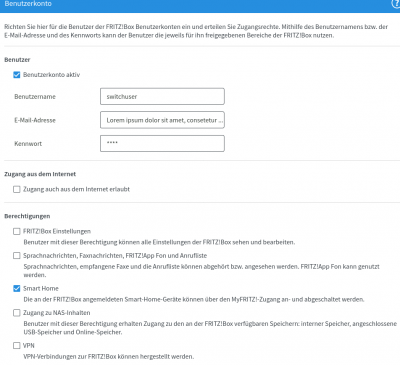
Task: Click the Kennwort field label
Action: click(28, 144)
